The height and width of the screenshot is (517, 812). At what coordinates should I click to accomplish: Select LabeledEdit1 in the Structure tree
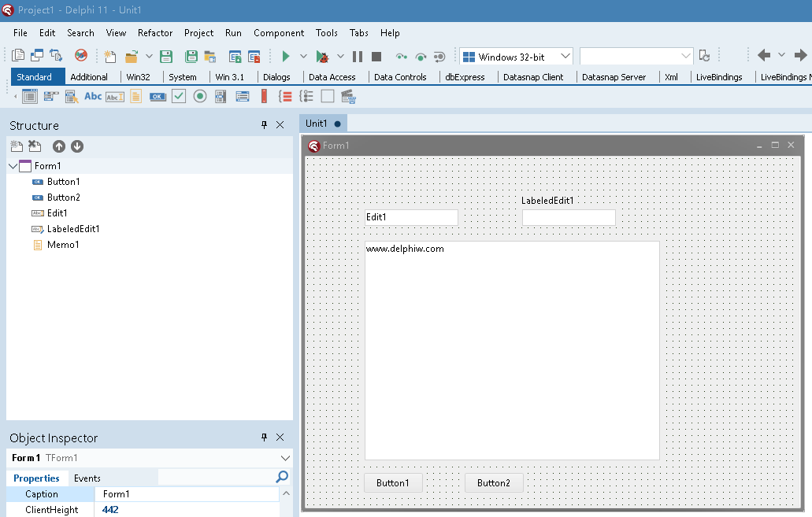point(73,229)
